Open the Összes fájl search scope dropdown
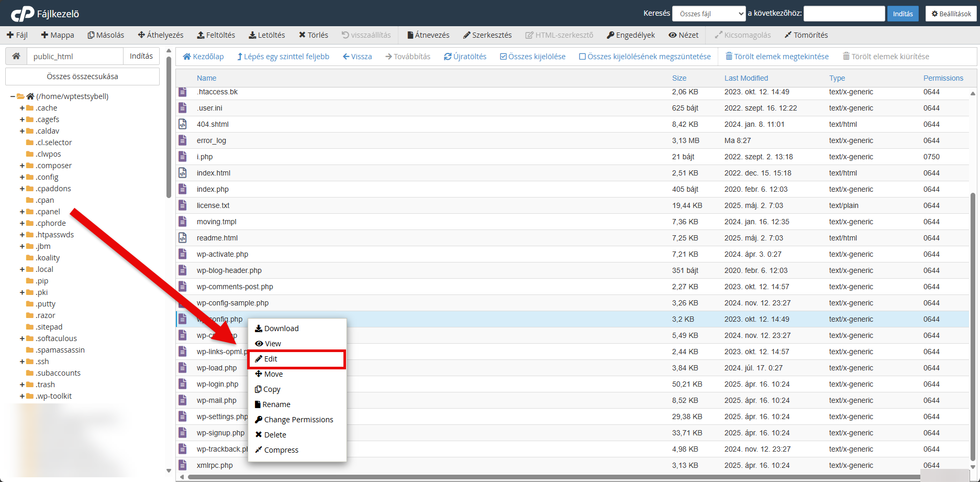 (x=709, y=14)
